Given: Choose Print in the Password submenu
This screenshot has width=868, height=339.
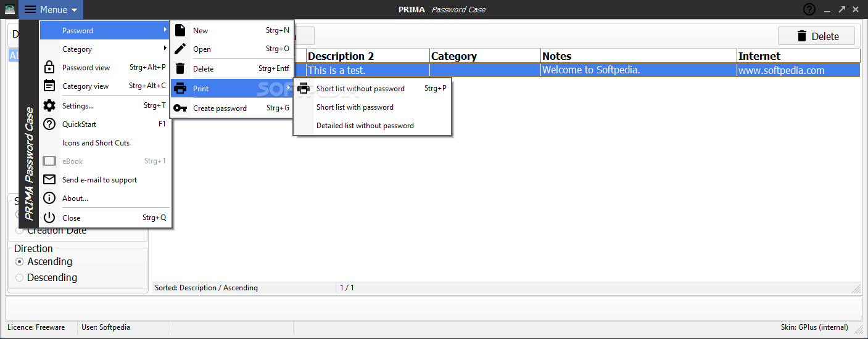Looking at the screenshot, I should click(x=232, y=88).
